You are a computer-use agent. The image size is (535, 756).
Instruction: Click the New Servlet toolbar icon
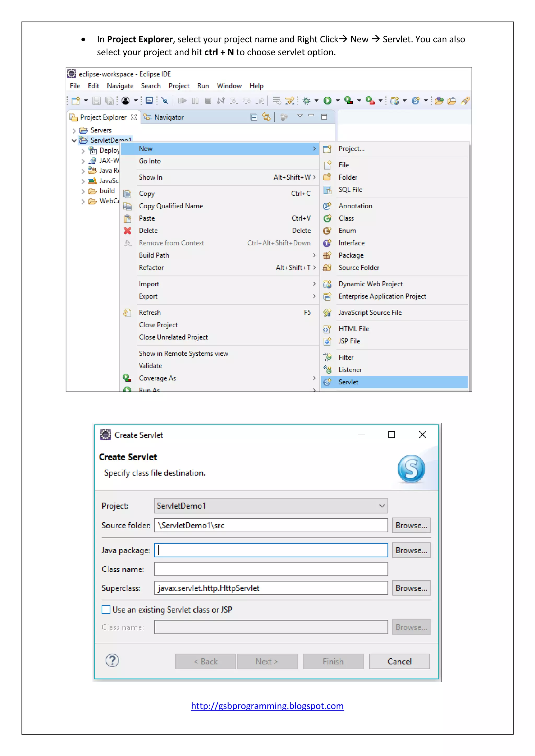(416, 101)
